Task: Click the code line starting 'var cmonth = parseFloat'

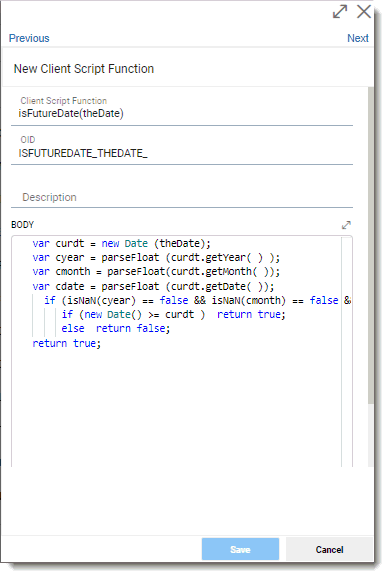Action: tap(156, 272)
